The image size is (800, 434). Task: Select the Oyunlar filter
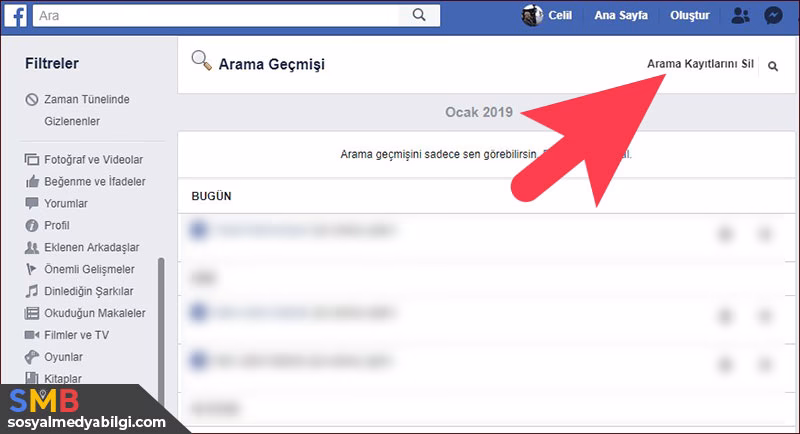click(x=63, y=357)
